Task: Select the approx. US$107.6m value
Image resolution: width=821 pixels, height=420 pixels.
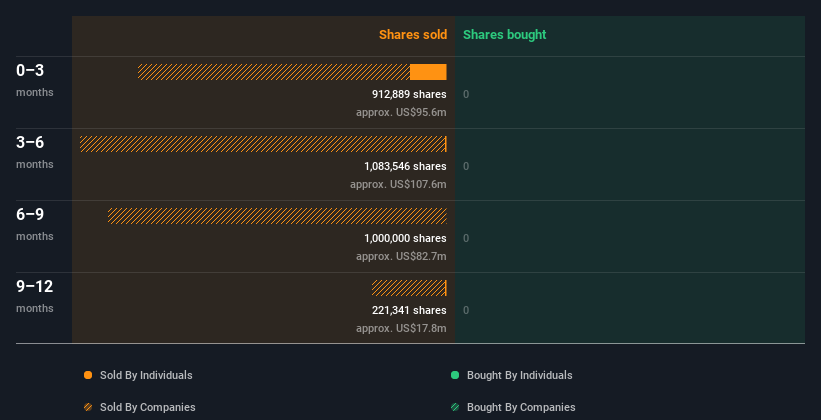Action: click(398, 185)
